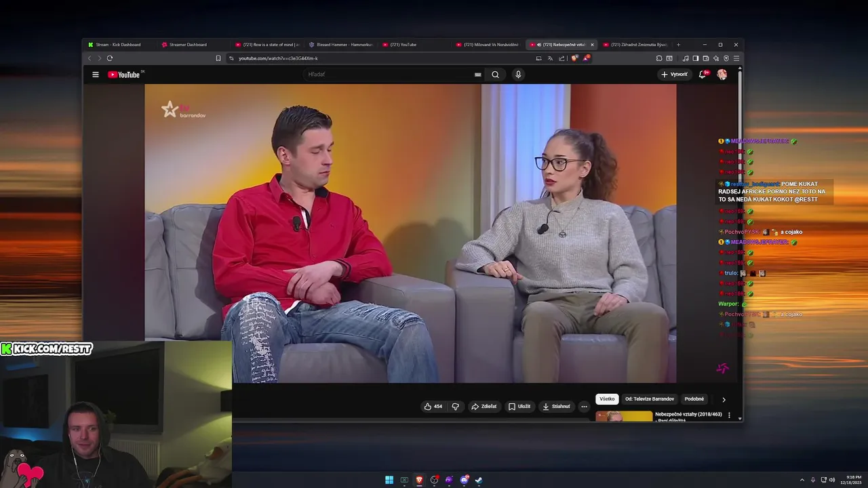Switch to Stream - Kick Dashboard tab
The image size is (868, 488).
click(118, 45)
